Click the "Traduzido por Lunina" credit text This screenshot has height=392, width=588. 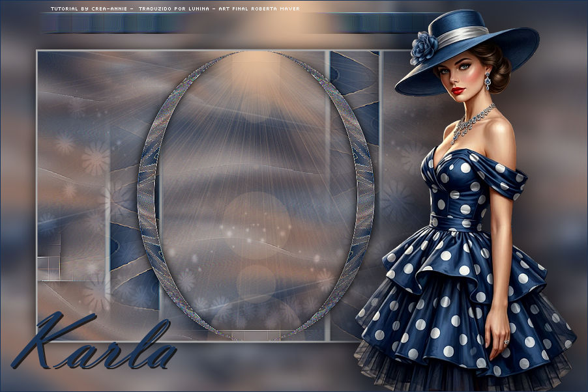click(174, 8)
